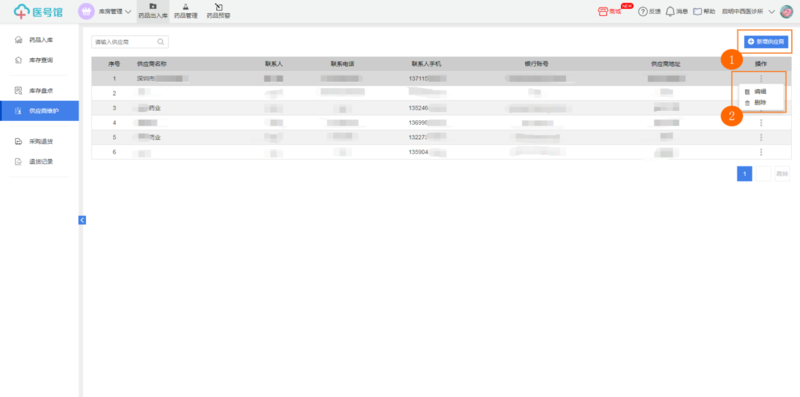The width and height of the screenshot is (800, 397).
Task: Open the three-dot menu for row 5
Action: 761,137
